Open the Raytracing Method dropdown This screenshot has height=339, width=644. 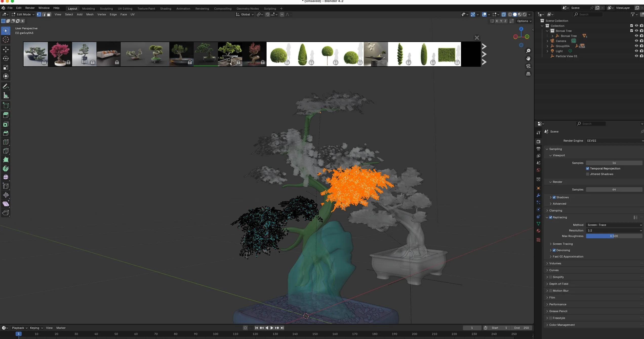coord(614,225)
